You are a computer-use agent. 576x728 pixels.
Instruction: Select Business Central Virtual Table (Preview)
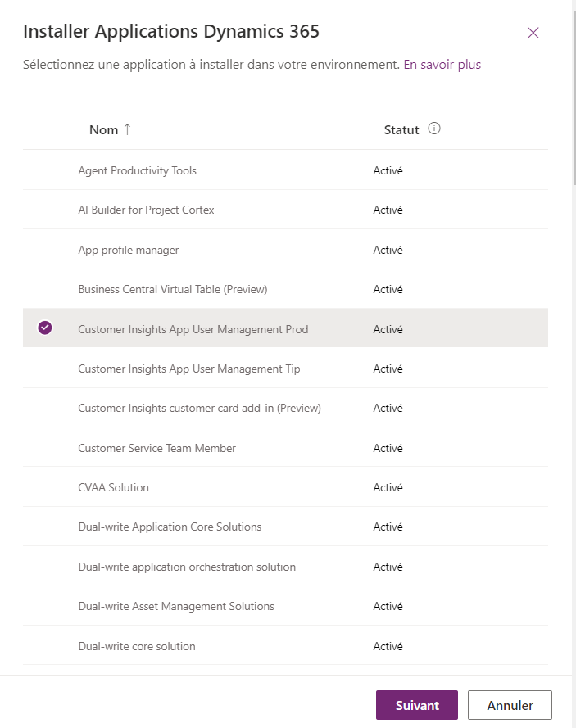[172, 289]
